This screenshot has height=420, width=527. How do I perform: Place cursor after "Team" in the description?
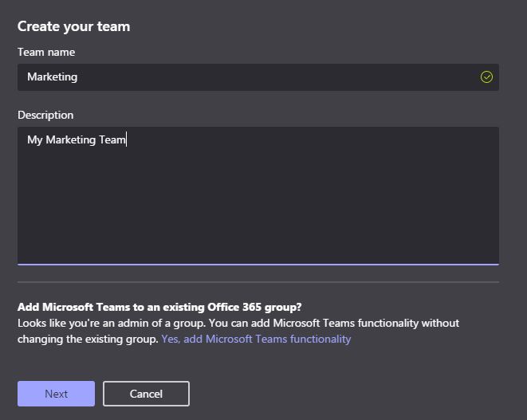point(127,139)
